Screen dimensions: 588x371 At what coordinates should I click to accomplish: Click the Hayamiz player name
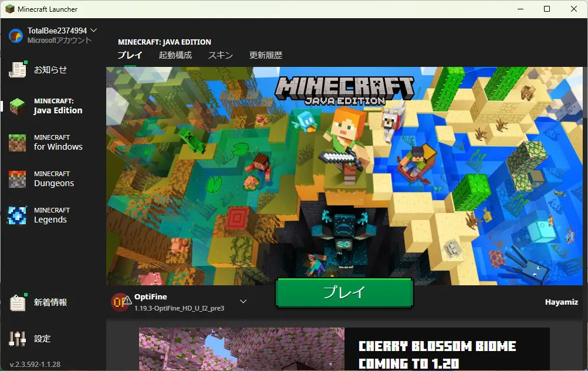562,302
